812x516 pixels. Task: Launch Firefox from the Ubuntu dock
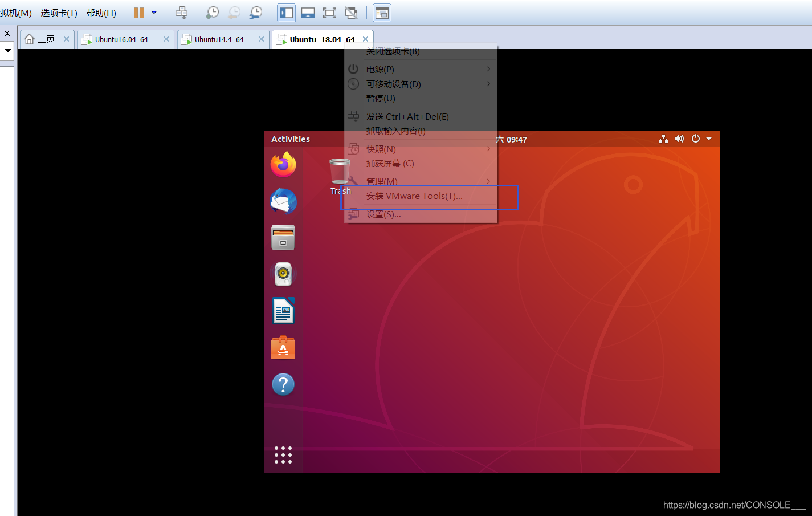coord(283,164)
